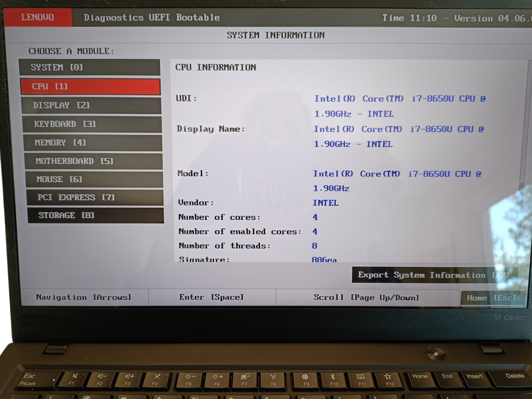532x399 pixels.
Task: Click the Model label
Action: click(193, 174)
